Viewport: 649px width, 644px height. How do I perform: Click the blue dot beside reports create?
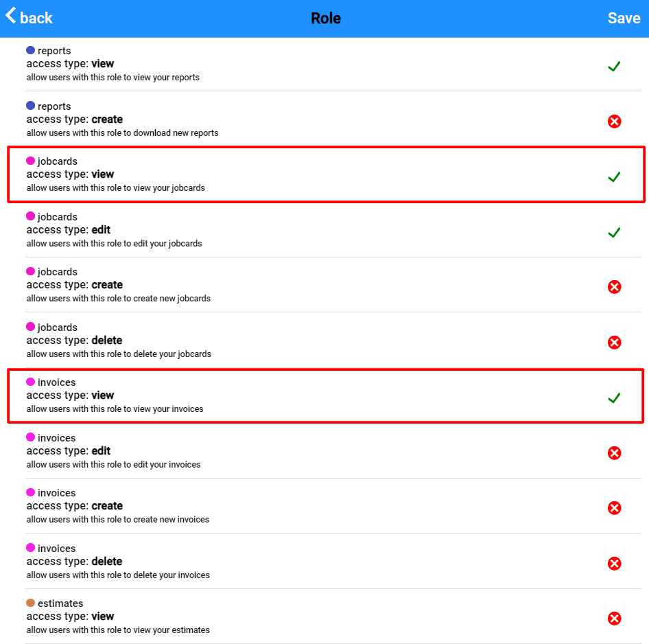pos(29,105)
